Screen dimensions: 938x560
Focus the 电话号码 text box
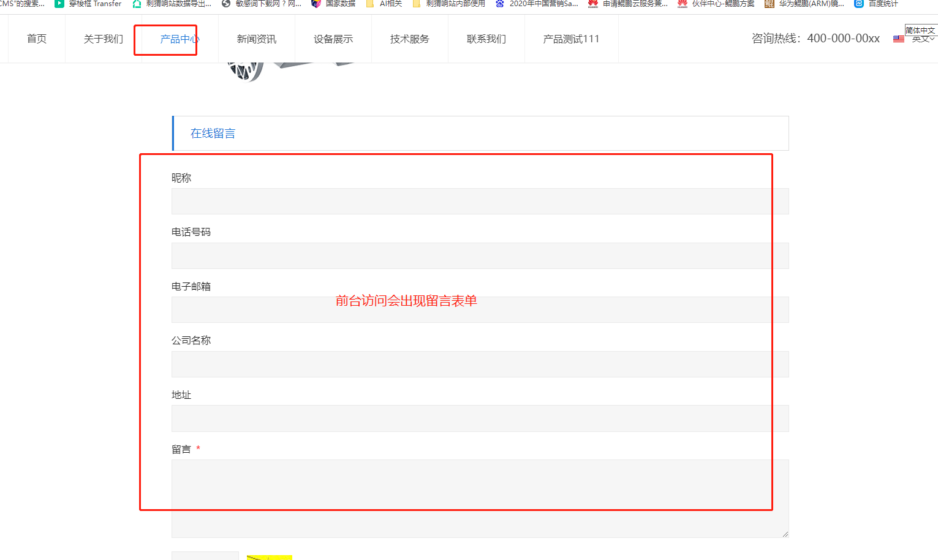(x=480, y=256)
